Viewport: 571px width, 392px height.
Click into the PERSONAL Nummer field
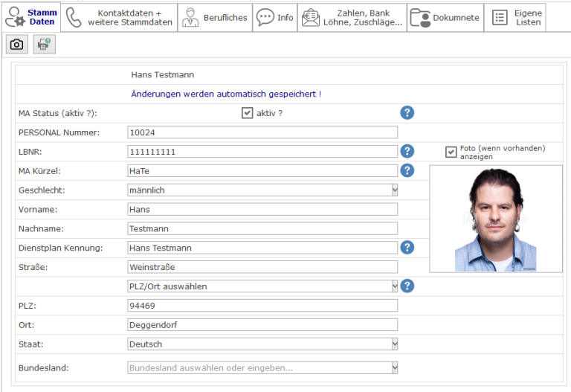262,132
